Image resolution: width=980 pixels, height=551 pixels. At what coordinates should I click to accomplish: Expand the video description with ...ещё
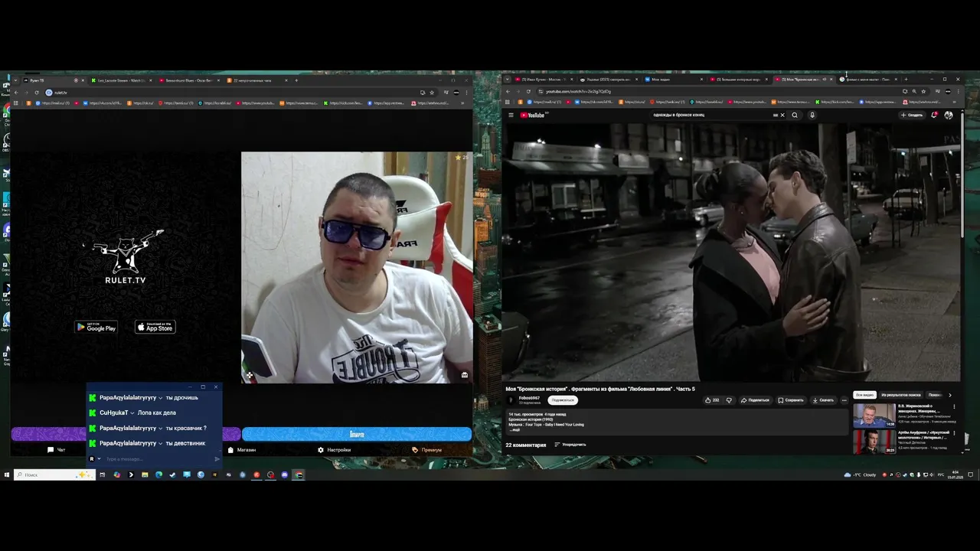(514, 429)
